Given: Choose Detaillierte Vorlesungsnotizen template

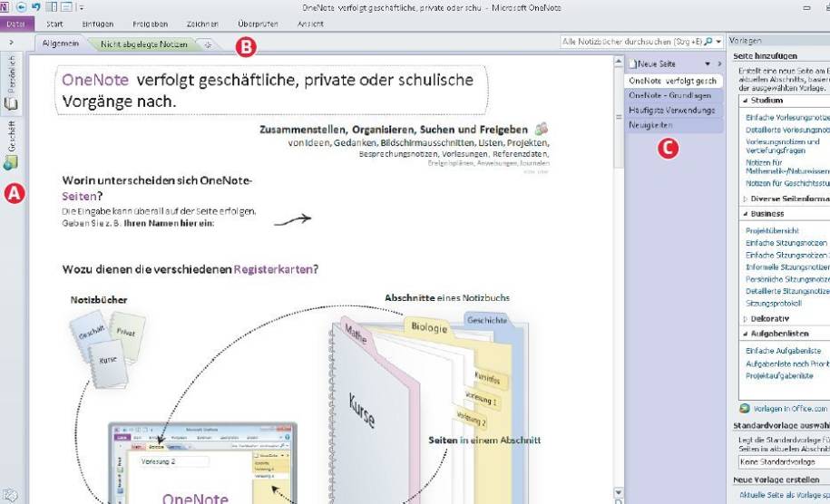Looking at the screenshot, I should pyautogui.click(x=787, y=130).
